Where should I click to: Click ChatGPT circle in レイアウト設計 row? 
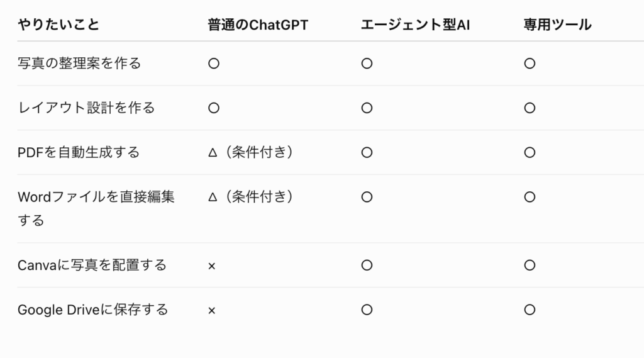coord(214,108)
